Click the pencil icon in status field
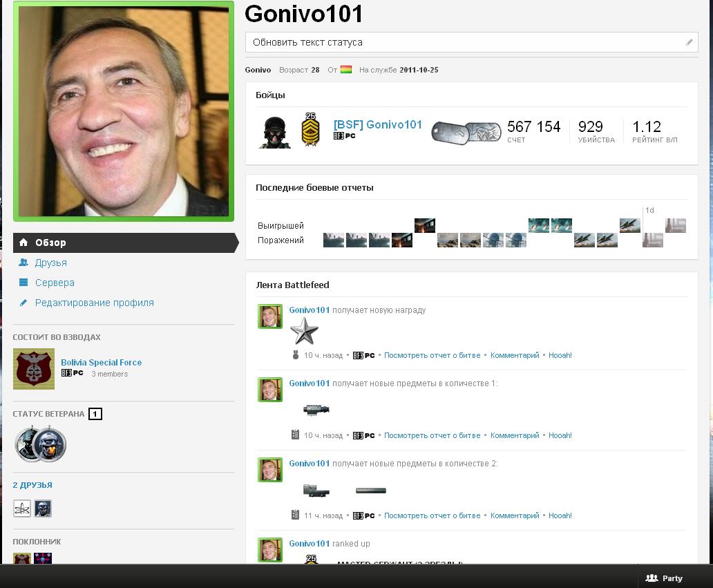The height and width of the screenshot is (588, 713). click(689, 42)
